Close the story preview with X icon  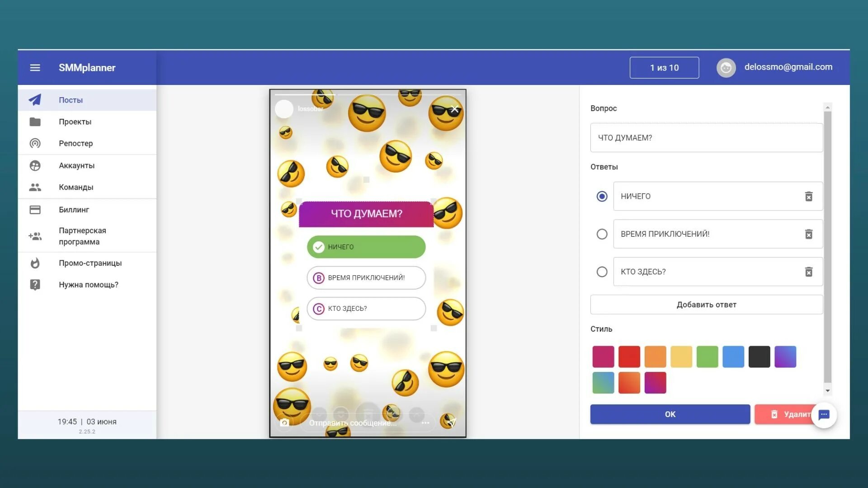[x=454, y=109]
